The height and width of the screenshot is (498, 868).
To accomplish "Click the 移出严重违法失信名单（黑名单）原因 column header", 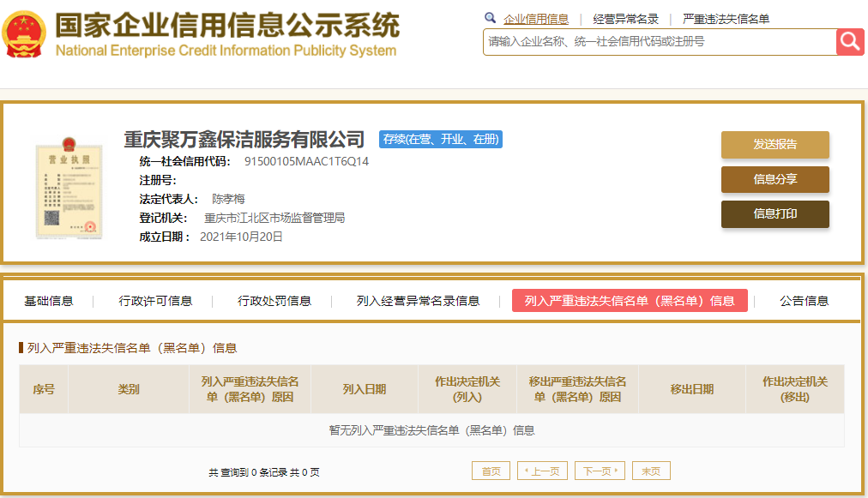I will (x=577, y=389).
